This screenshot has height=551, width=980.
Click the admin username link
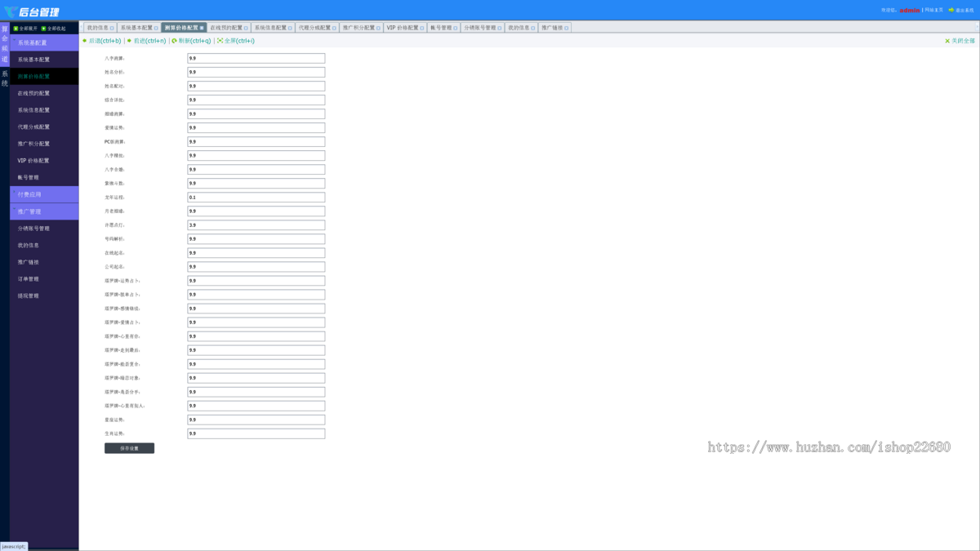[x=910, y=11]
